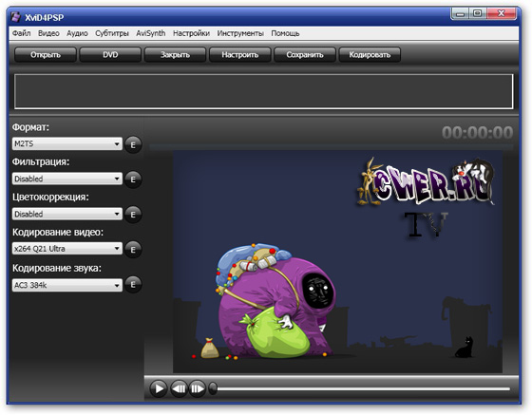Open the Субтитры menu
532x415 pixels.
112,33
